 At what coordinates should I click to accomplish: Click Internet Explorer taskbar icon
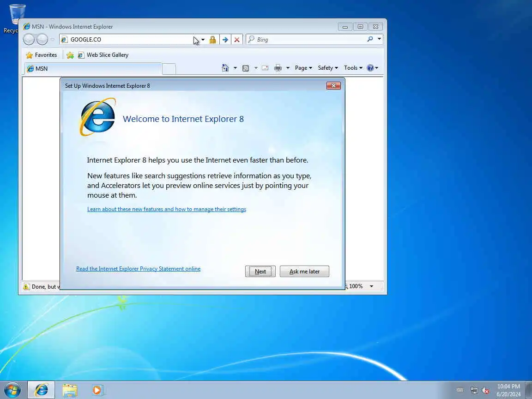coord(41,390)
